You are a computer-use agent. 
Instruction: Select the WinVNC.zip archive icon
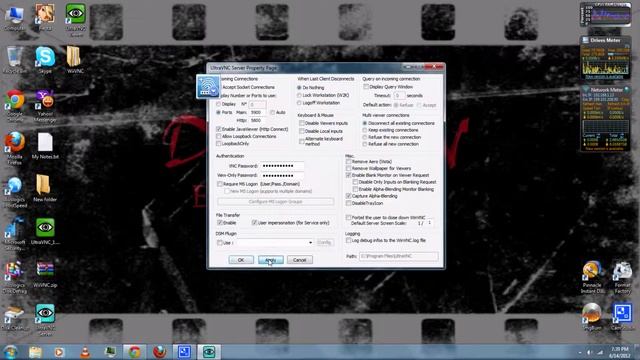[x=45, y=274]
